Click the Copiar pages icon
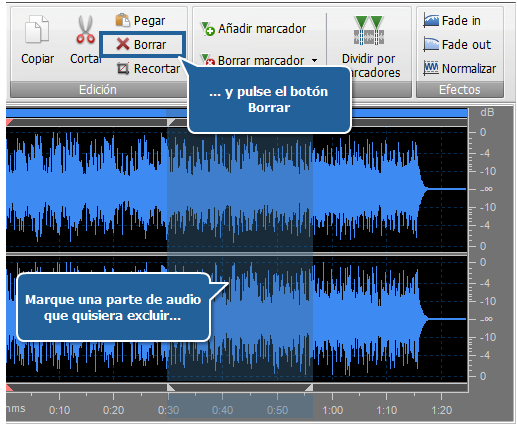This screenshot has height=425, width=517. (x=37, y=29)
